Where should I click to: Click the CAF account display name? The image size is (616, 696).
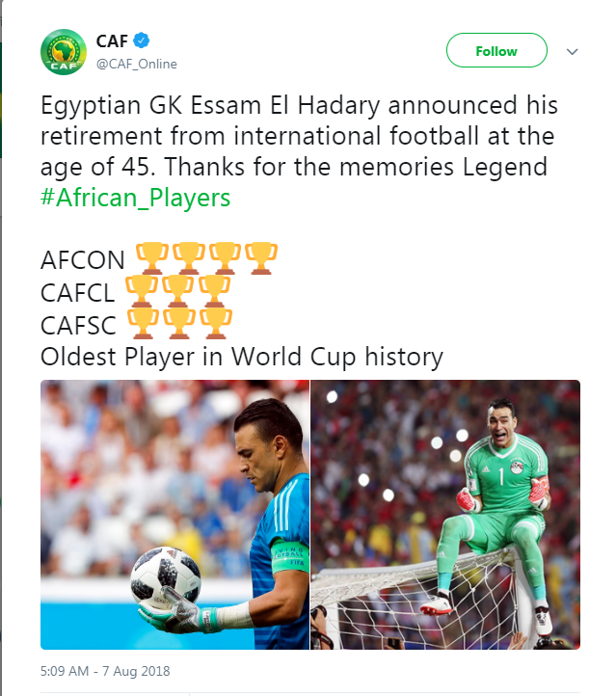pos(112,41)
